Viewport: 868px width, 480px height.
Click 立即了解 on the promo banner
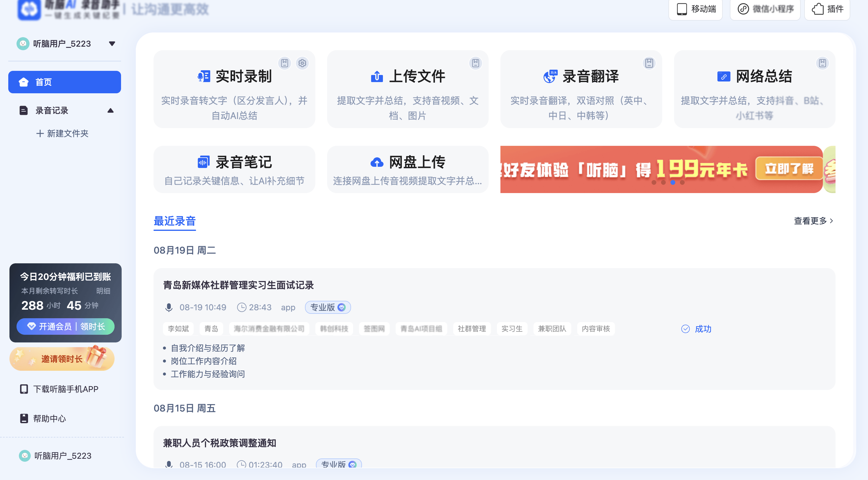pyautogui.click(x=789, y=169)
